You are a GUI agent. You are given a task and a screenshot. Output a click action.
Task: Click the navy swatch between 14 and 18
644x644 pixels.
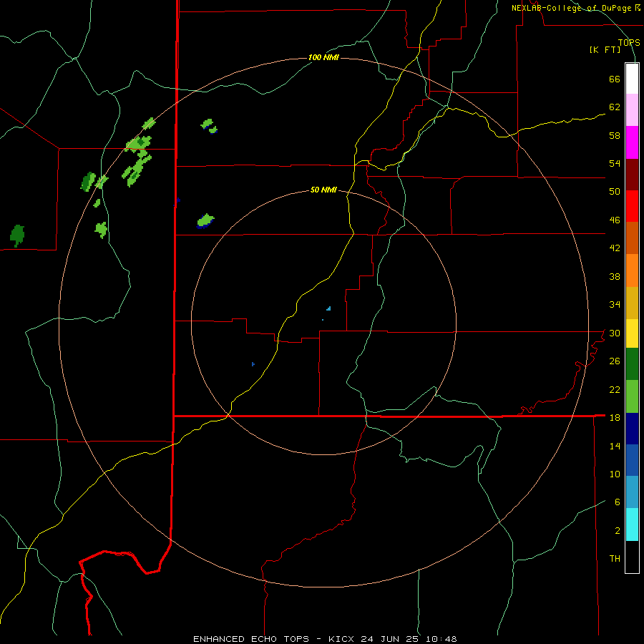point(632,429)
